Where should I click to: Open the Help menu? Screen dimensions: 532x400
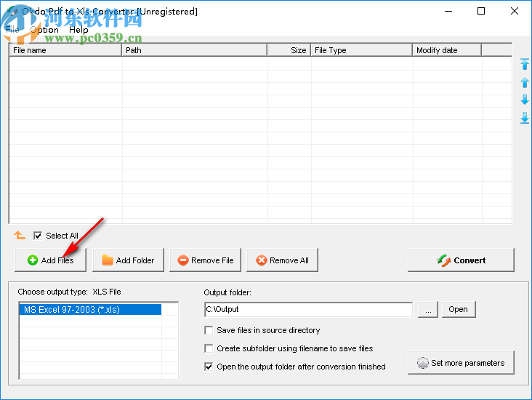[78, 30]
